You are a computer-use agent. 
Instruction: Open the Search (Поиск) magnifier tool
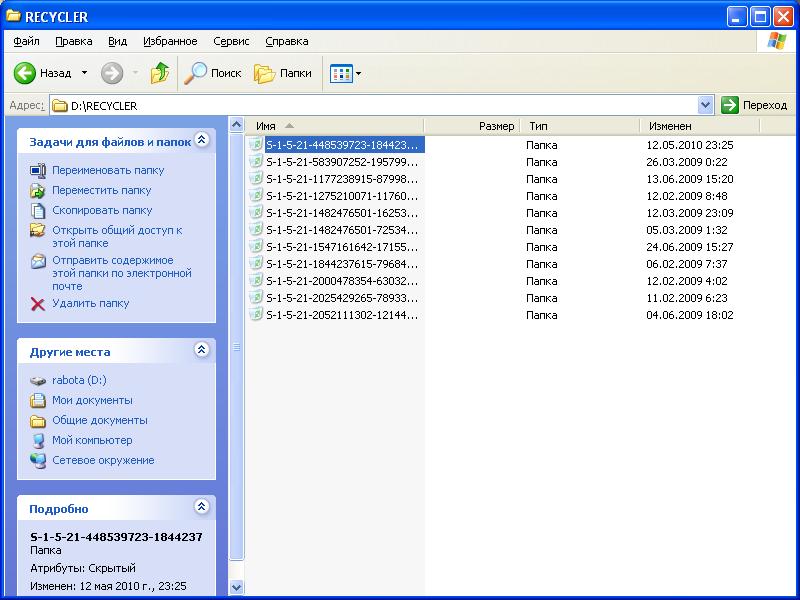coord(196,73)
